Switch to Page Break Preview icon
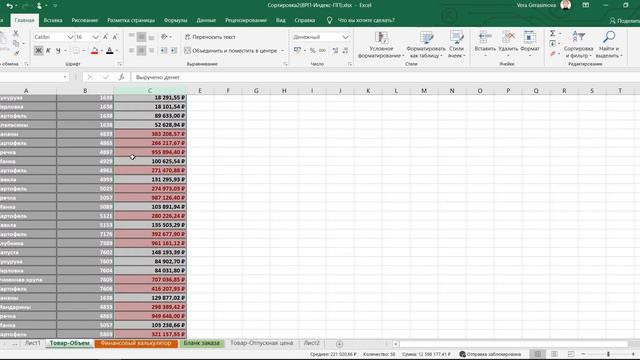Screen dimensions: 640x360 571,354
